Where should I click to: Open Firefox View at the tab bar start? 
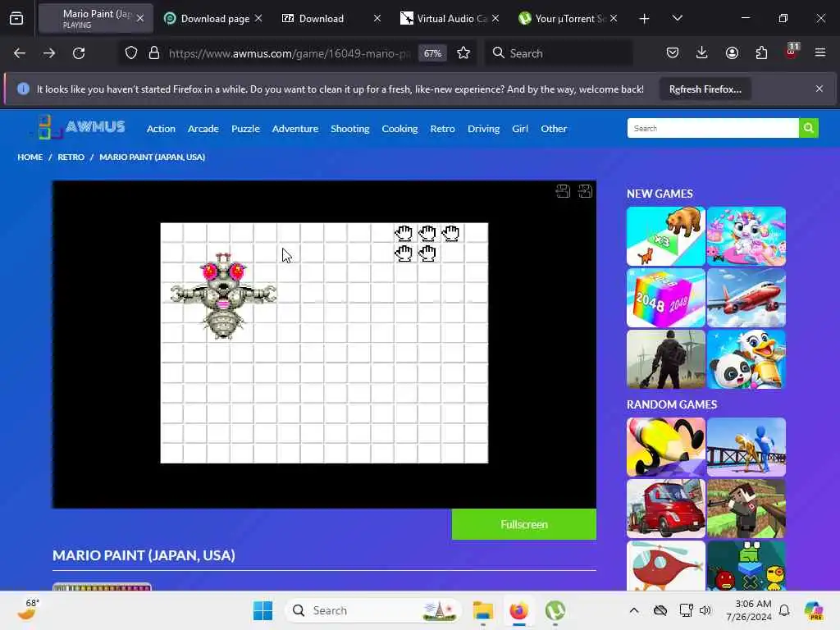tap(16, 19)
